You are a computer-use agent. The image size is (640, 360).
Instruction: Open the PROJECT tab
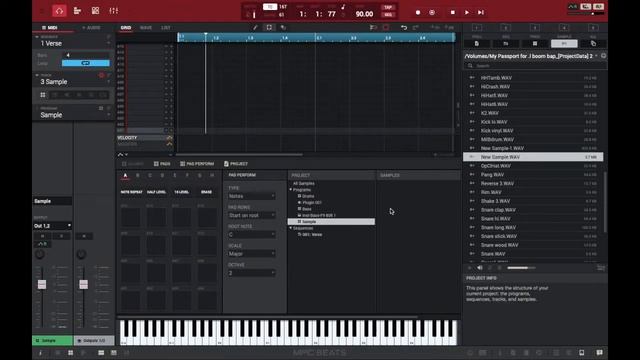click(236, 164)
